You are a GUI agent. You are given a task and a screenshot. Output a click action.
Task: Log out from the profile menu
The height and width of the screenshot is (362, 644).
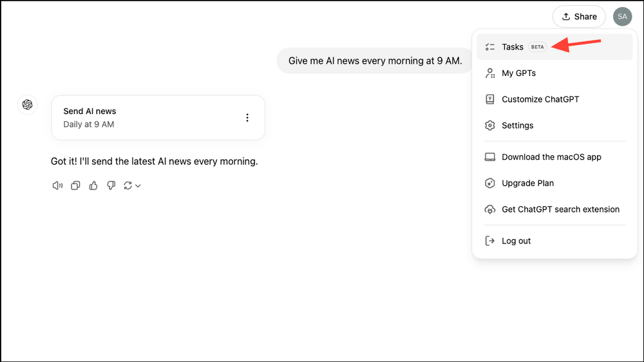pos(516,241)
